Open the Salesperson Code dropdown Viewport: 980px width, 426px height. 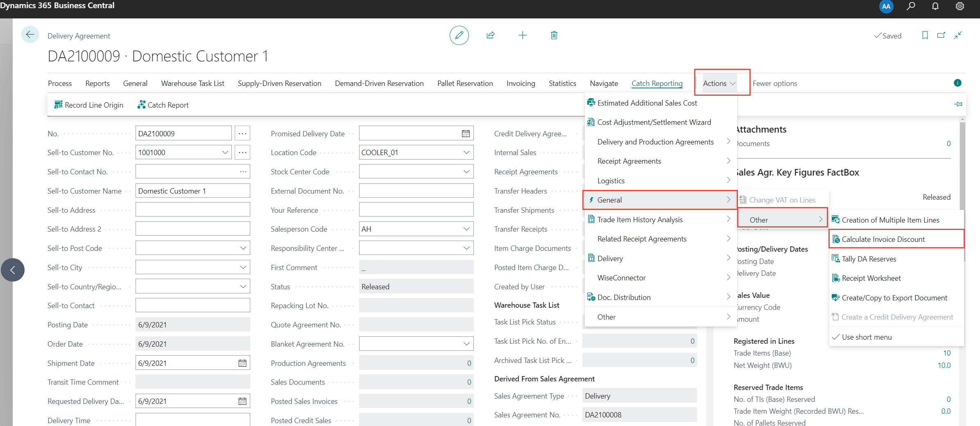pyautogui.click(x=466, y=229)
